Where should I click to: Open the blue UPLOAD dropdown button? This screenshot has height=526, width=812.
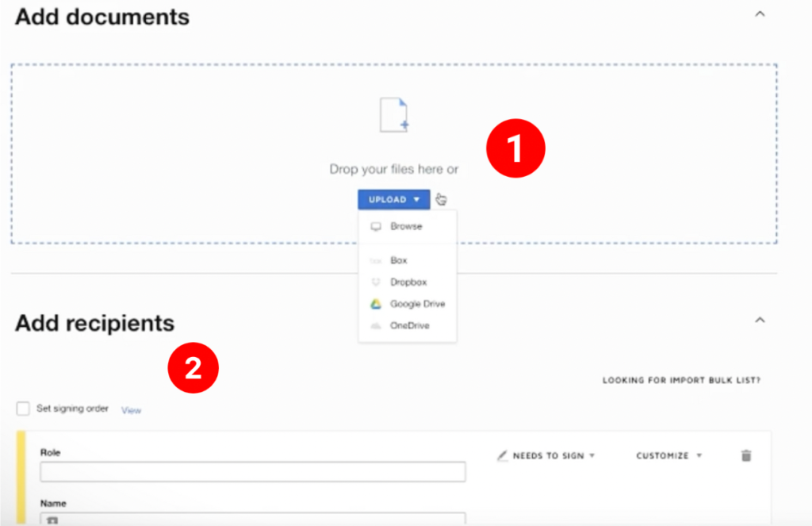click(x=393, y=199)
